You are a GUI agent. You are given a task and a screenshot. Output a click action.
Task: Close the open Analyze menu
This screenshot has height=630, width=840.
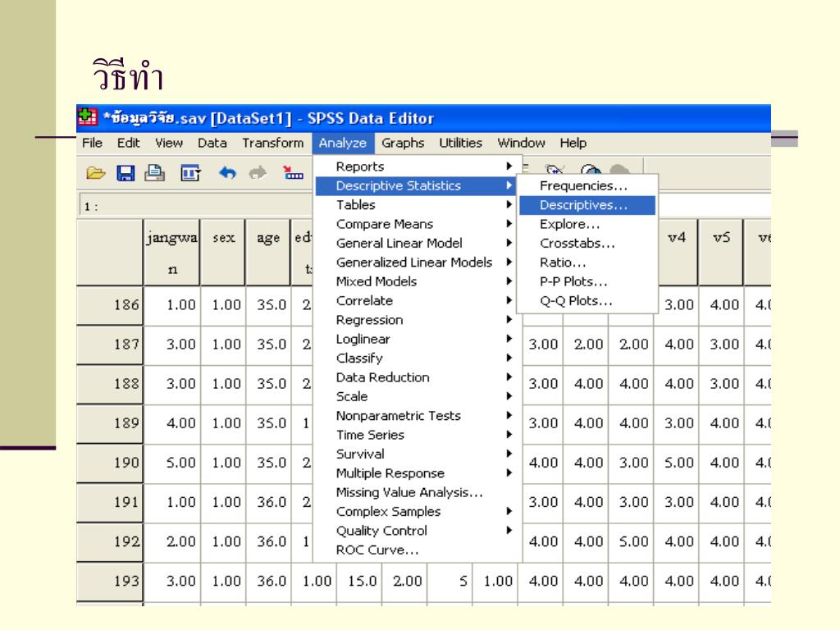click(x=342, y=143)
